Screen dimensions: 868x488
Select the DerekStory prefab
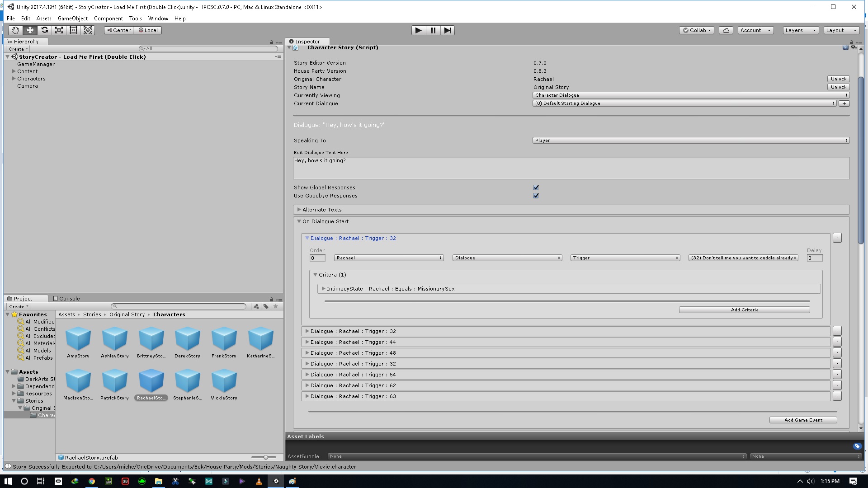pyautogui.click(x=187, y=342)
